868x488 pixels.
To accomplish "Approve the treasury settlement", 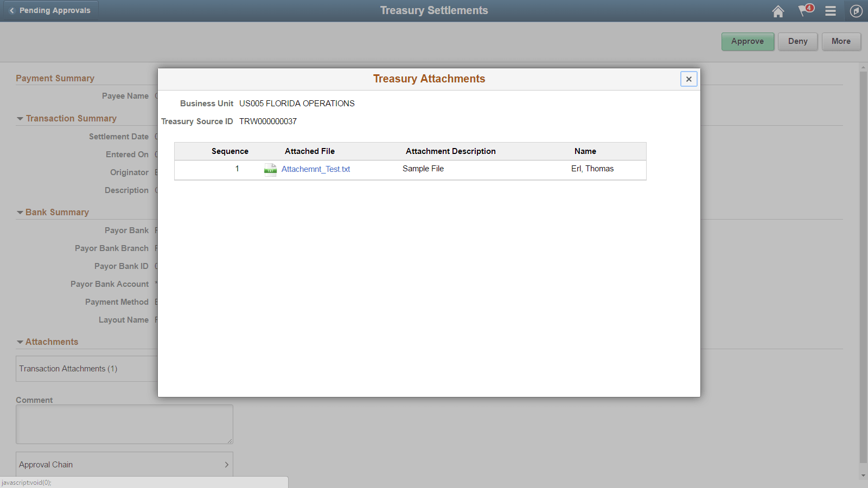I will (748, 41).
